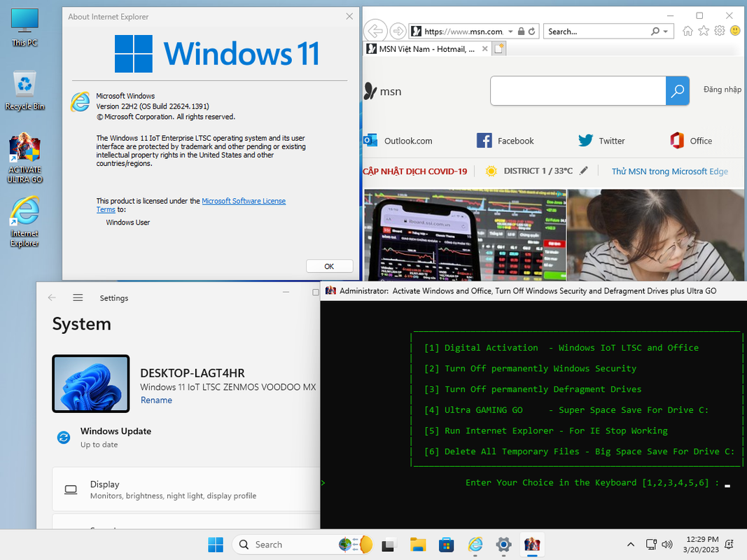Image resolution: width=747 pixels, height=560 pixels.
Task: Open the Outlook.com shortcut on MSN
Action: pyautogui.click(x=398, y=141)
